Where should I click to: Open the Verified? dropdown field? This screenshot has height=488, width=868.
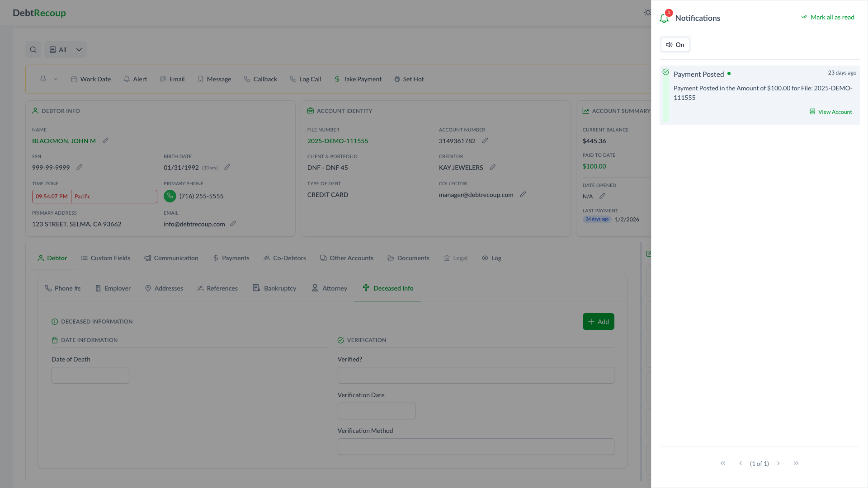click(x=476, y=375)
